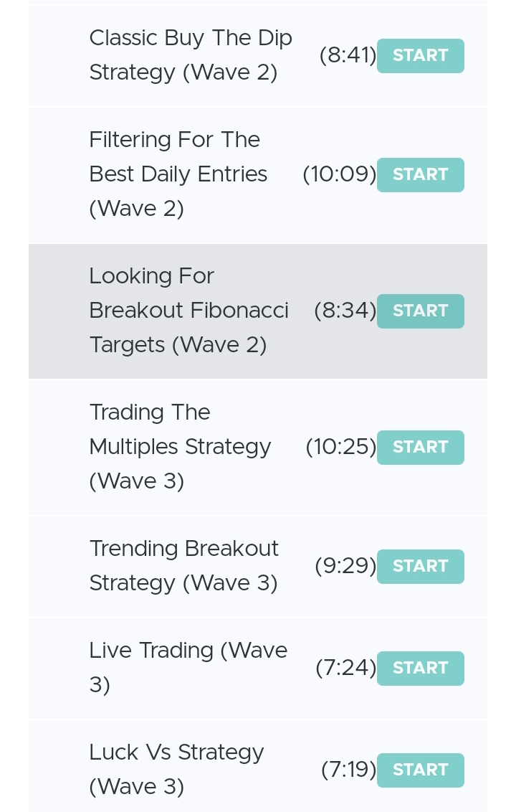Image resolution: width=516 pixels, height=812 pixels.
Task: Select Luck Vs Strategy (Wave 3) title
Action: point(176,770)
